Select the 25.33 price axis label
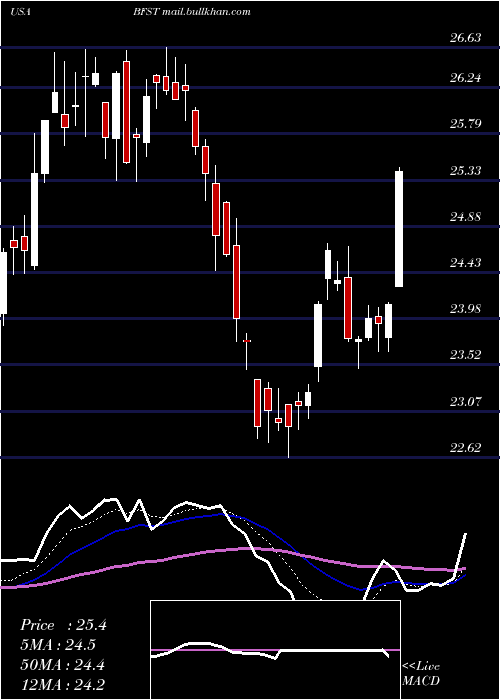Image resolution: width=500 pixels, height=700 pixels. pyautogui.click(x=466, y=171)
